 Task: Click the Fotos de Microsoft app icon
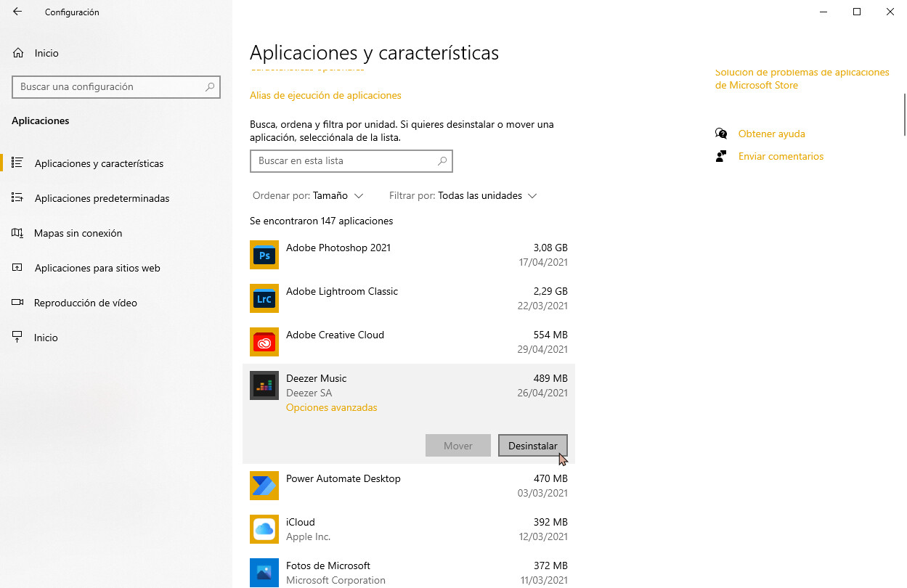(x=264, y=573)
